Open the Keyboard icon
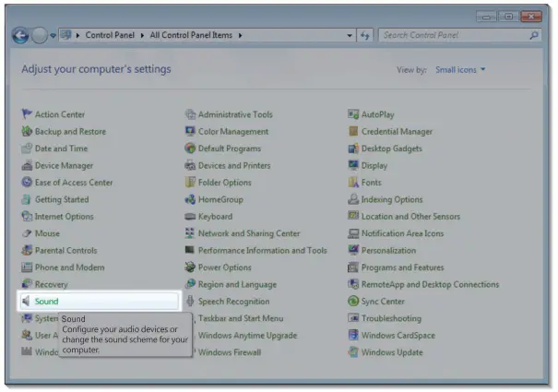The width and height of the screenshot is (558, 392). point(190,216)
